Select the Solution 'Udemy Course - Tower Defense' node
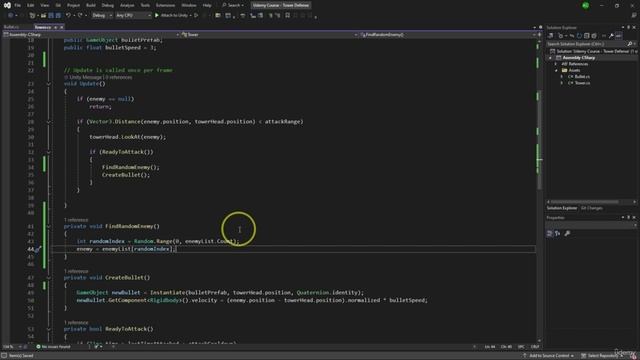This screenshot has width=640, height=360. 593,51
